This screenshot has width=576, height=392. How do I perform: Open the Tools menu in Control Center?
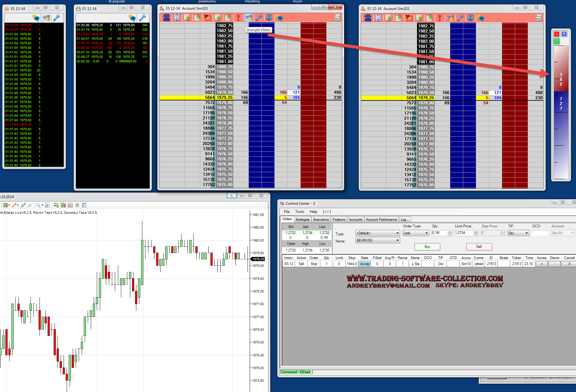[x=299, y=212]
